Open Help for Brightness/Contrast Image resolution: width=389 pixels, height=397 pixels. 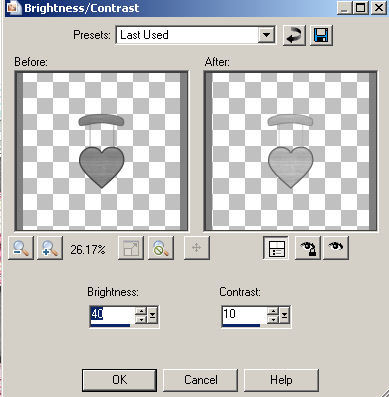[281, 380]
